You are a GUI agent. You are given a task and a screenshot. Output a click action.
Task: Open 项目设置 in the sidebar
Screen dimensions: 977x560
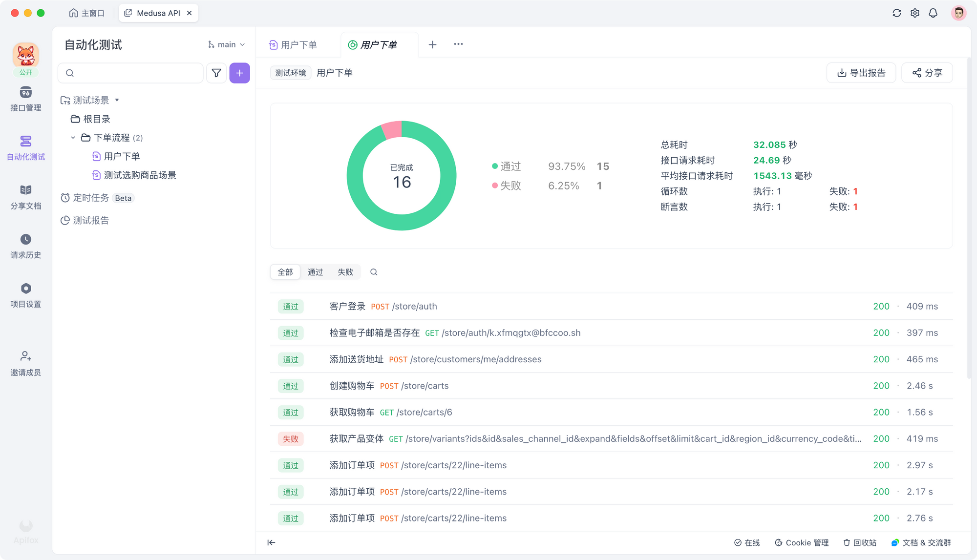coord(25,289)
